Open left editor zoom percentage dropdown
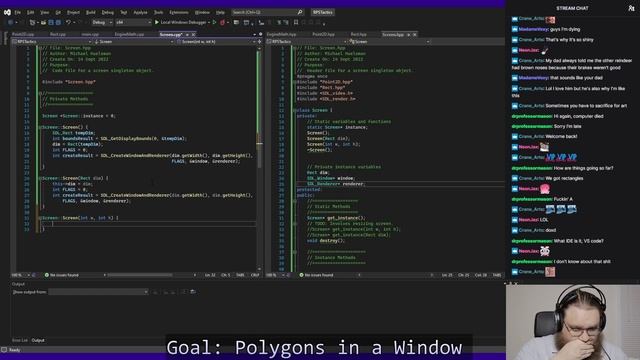The image size is (640, 360). tap(21, 275)
